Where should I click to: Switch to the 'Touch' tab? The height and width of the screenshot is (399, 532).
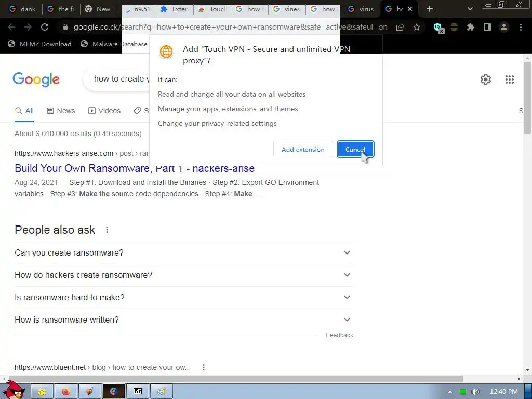pyautogui.click(x=212, y=9)
